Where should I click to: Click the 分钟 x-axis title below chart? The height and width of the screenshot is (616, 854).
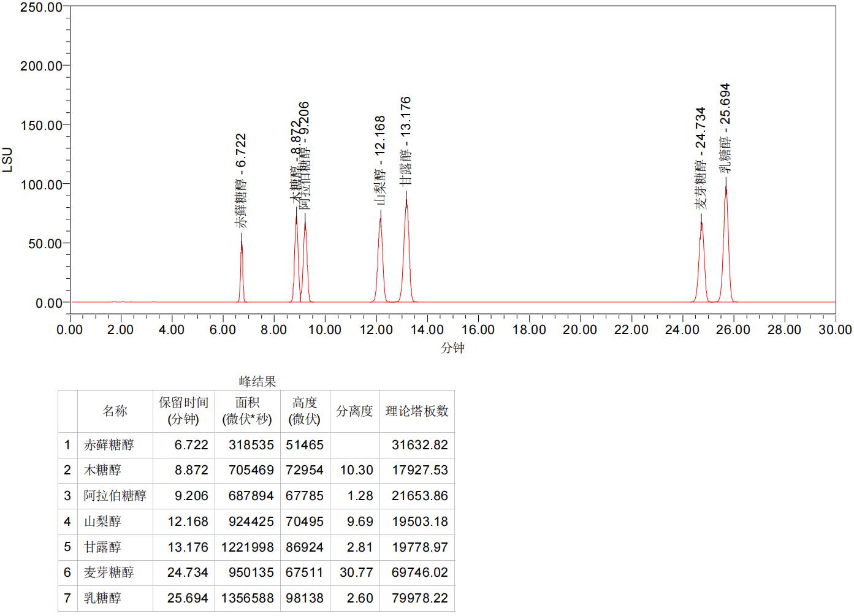click(452, 348)
